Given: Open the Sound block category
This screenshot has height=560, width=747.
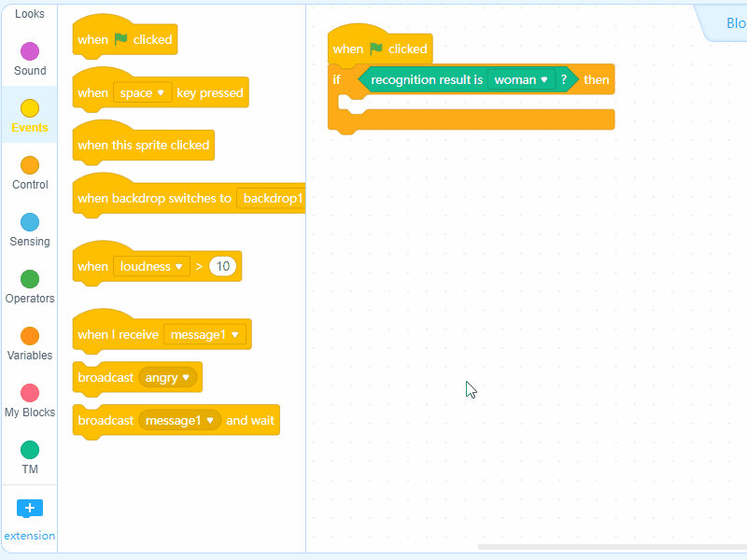Looking at the screenshot, I should tap(30, 60).
